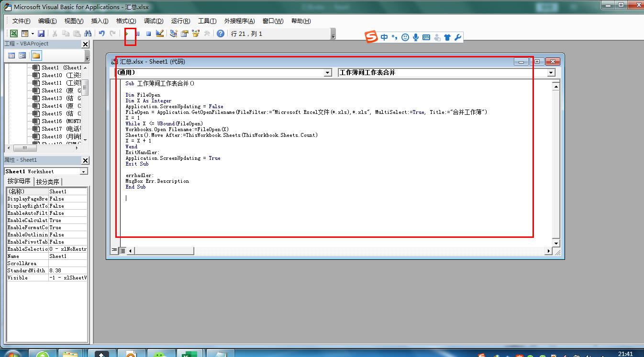
Task: Open Sogou soft keyboard icon
Action: coord(426,37)
